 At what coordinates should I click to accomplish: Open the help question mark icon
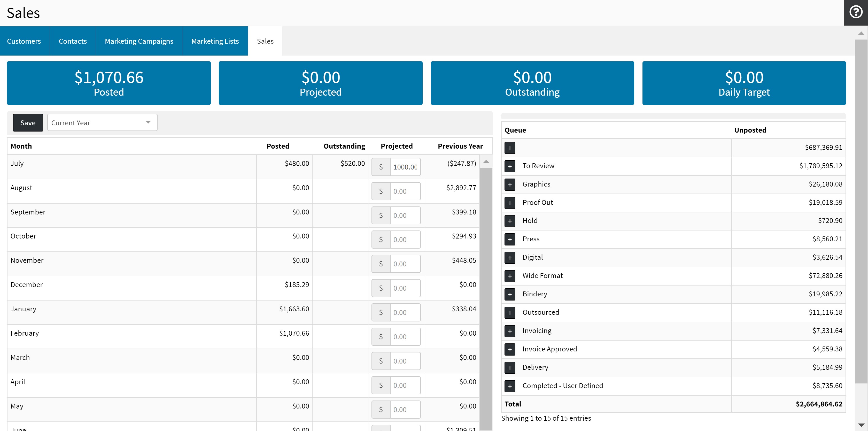coord(856,12)
